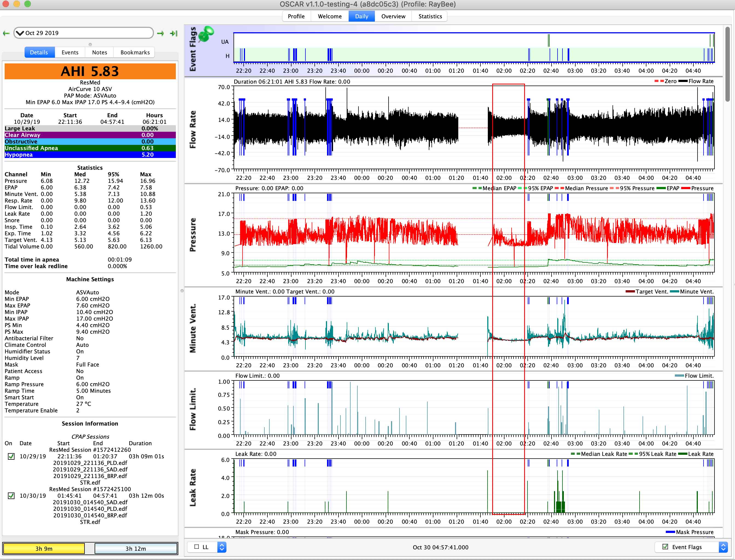Click the Zero legend entry in Flow Rate
The height and width of the screenshot is (560, 735).
click(665, 81)
